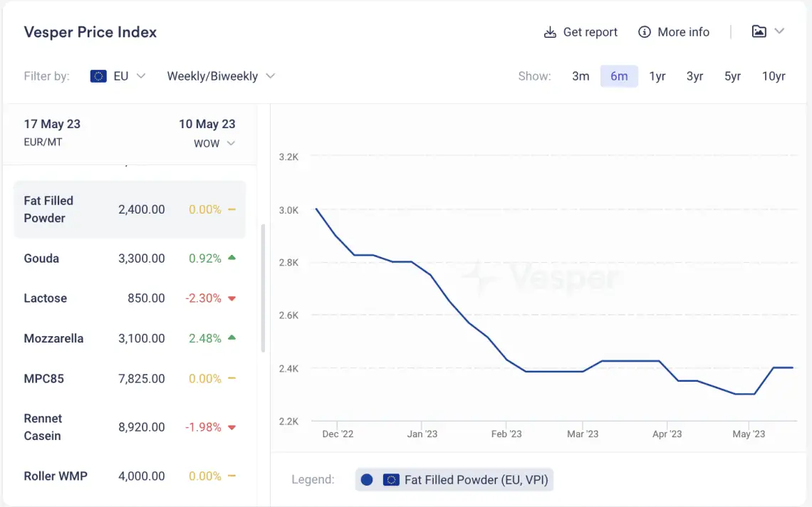This screenshot has height=507, width=812.
Task: Select the Rennet Casein product row
Action: pos(130,427)
